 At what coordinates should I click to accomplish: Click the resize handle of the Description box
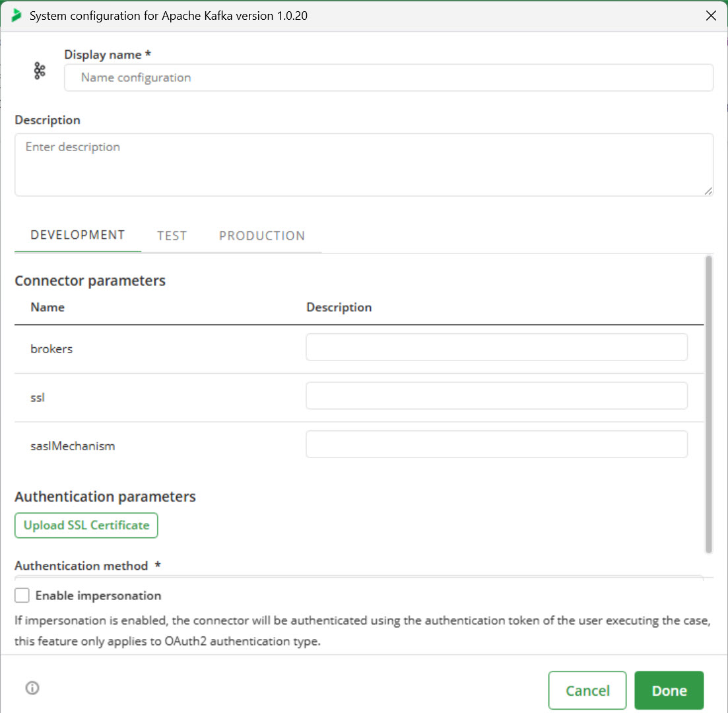pos(708,191)
